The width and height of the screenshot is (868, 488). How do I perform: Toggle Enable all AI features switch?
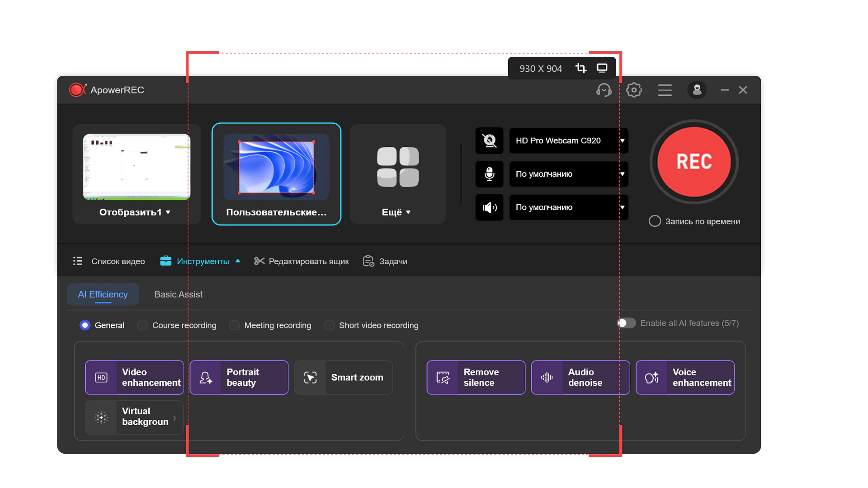click(x=627, y=323)
